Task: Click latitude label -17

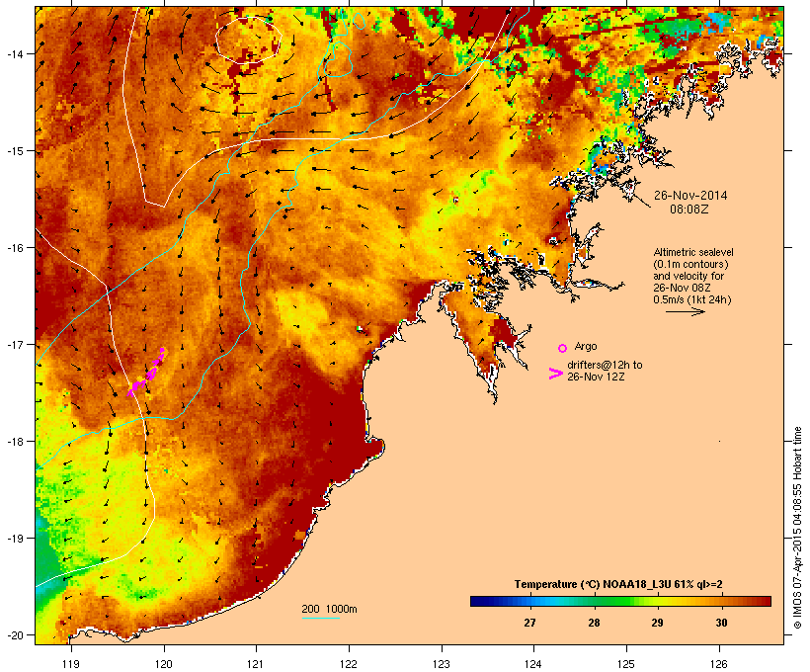Action: (x=14, y=344)
